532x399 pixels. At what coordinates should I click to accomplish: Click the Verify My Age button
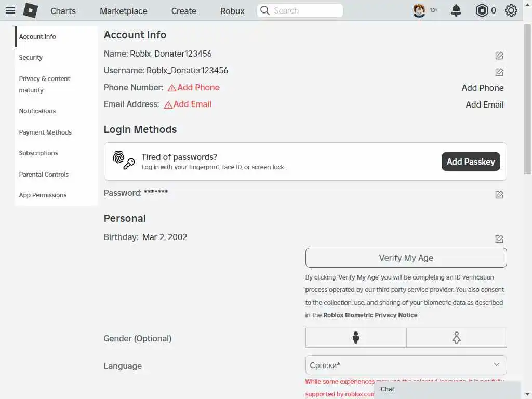[x=406, y=258]
